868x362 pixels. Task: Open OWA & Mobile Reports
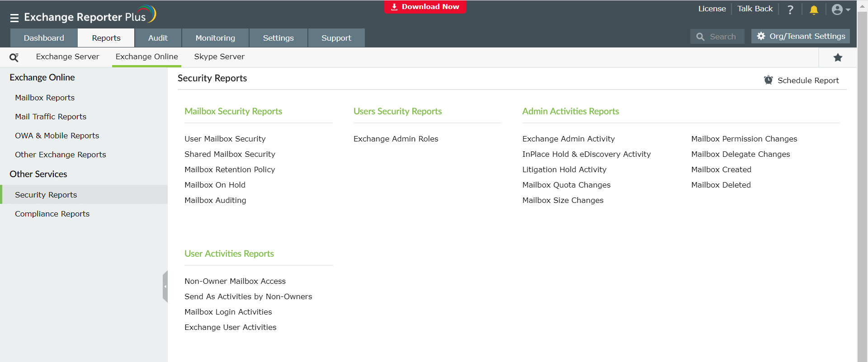[57, 136]
